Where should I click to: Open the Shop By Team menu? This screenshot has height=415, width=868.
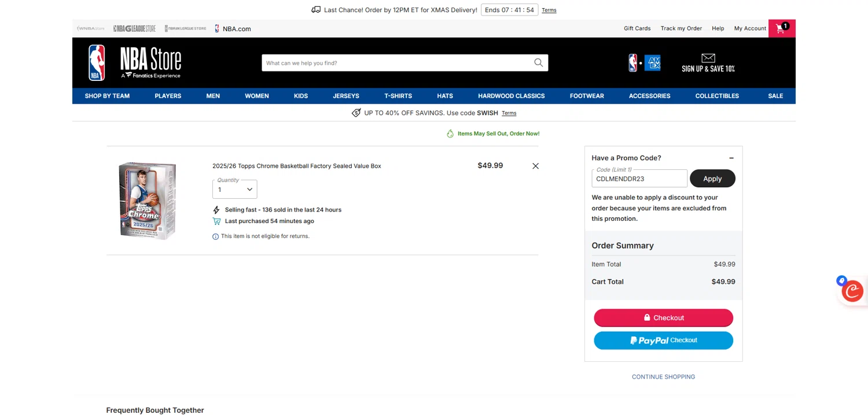point(107,96)
